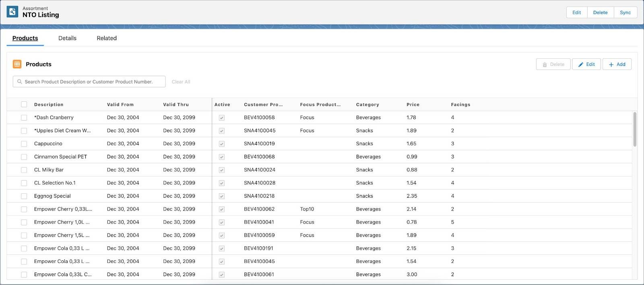The height and width of the screenshot is (285, 644).
Task: Click customer product number BEV4100191
Action: [x=258, y=248]
